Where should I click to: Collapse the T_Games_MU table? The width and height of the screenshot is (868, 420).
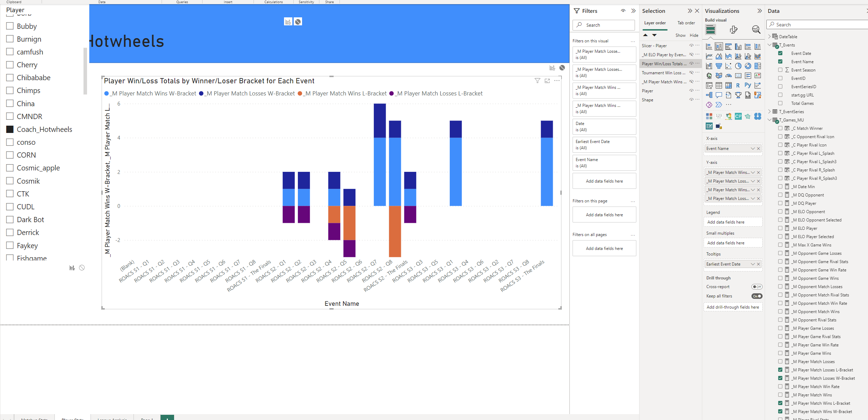pos(770,120)
